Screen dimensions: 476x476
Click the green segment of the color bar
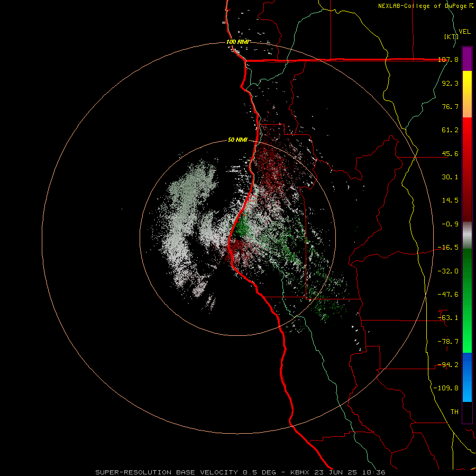(467, 300)
